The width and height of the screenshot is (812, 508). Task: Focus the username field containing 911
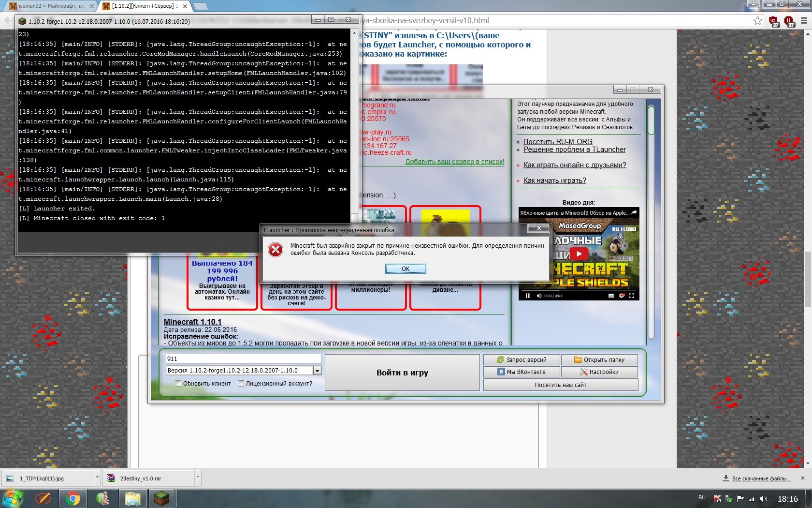point(243,359)
